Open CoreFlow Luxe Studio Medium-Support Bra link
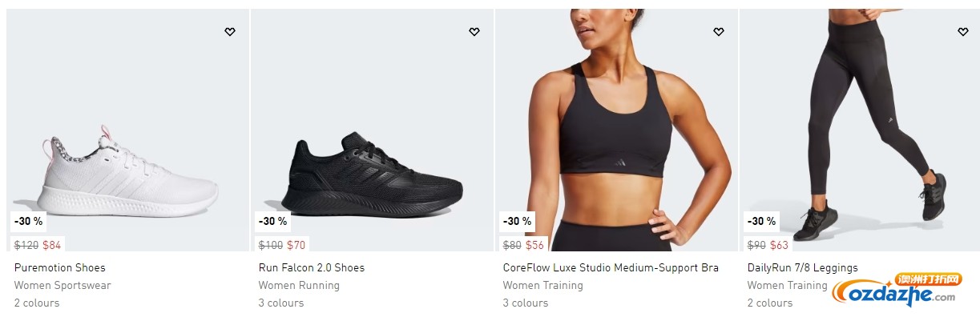Viewport: 980px width, 317px height. (611, 268)
